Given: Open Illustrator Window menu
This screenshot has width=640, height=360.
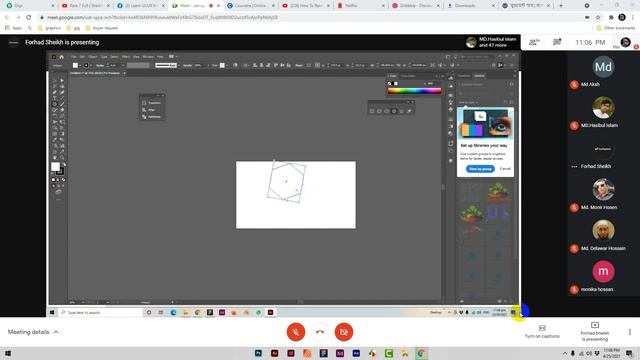Looking at the screenshot, I should [x=148, y=57].
